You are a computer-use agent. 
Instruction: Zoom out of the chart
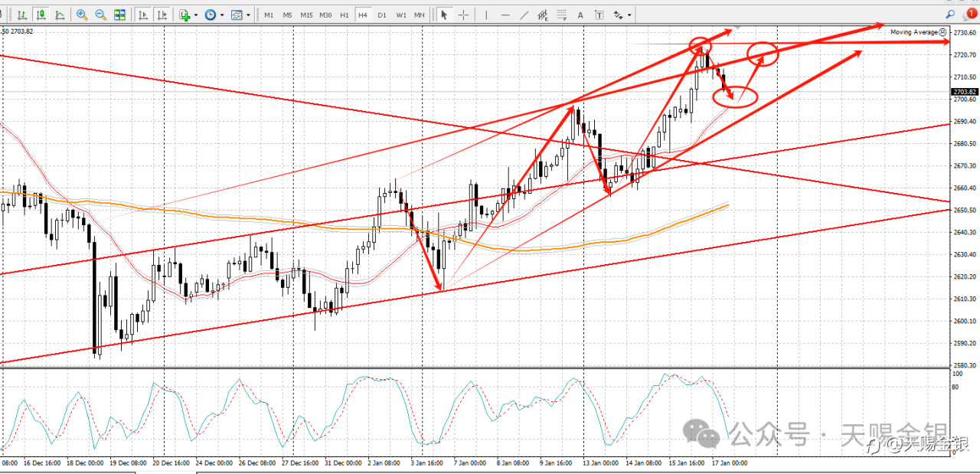(x=100, y=15)
